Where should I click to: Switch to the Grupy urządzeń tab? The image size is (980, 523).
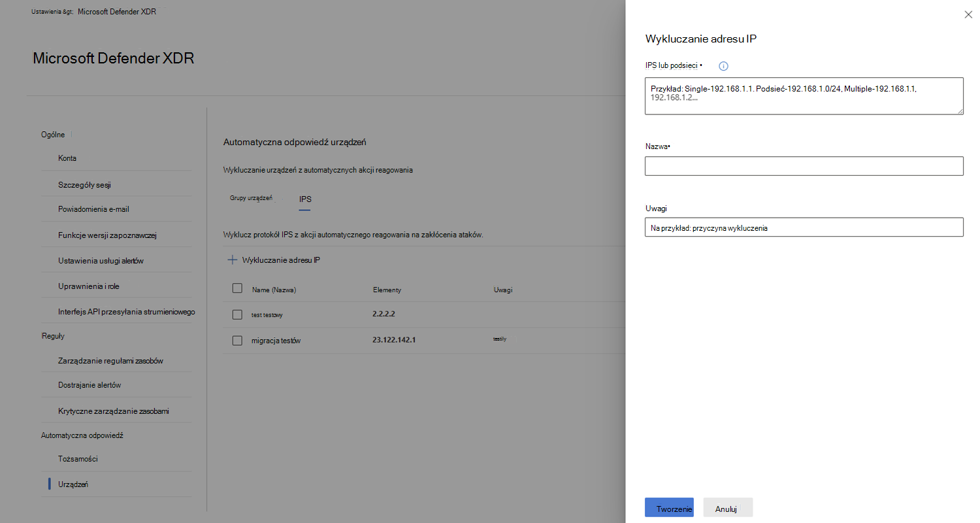point(251,197)
